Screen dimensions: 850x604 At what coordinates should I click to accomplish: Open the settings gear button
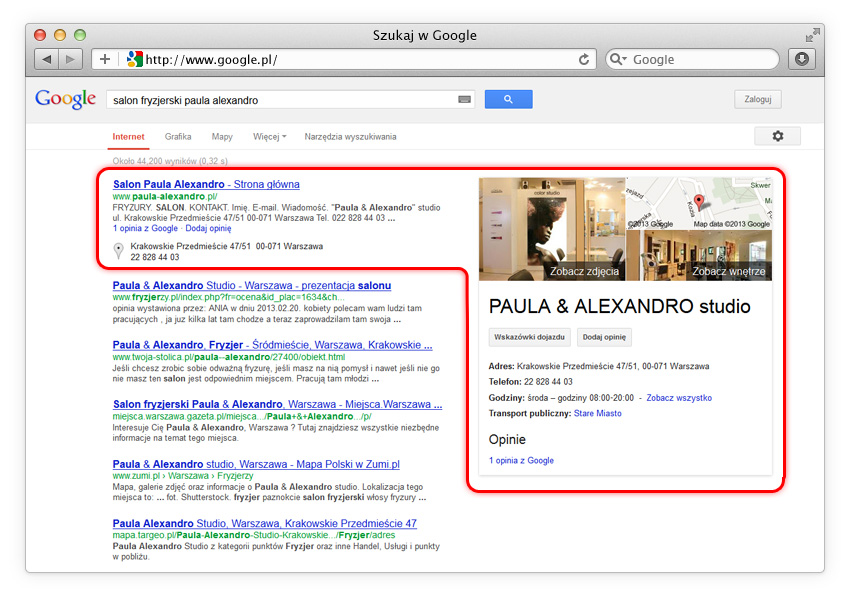click(777, 136)
